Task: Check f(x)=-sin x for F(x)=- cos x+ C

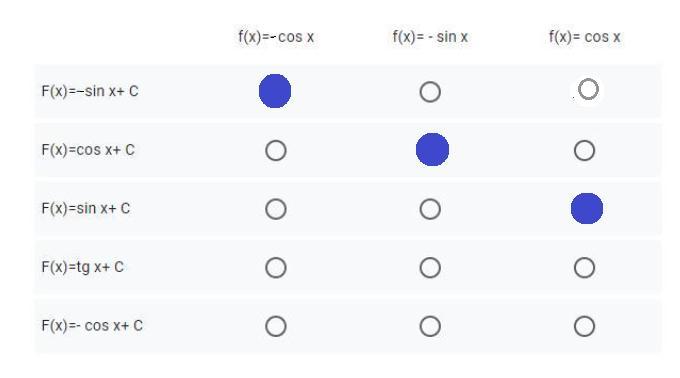Action: tap(430, 326)
